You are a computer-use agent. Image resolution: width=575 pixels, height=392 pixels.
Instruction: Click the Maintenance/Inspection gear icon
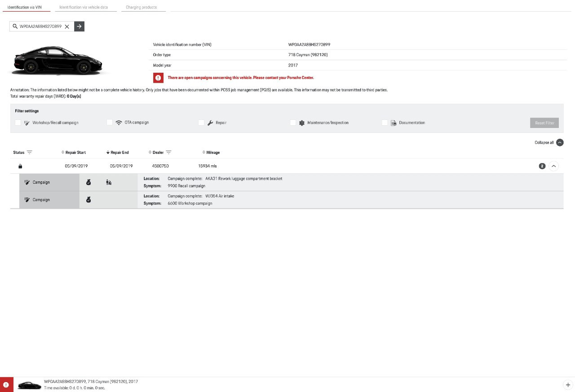(x=302, y=123)
